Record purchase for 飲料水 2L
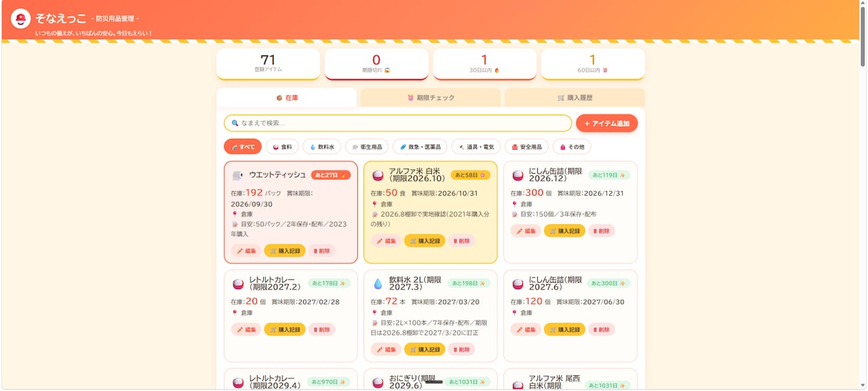 425,350
